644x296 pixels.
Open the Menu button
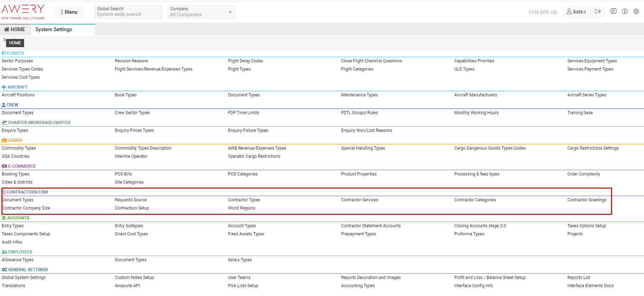[69, 12]
